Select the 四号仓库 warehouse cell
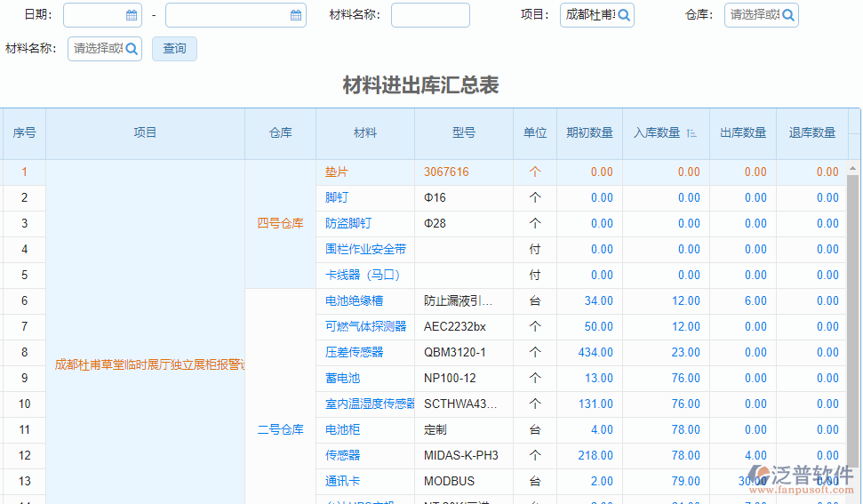The width and height of the screenshot is (863, 504). (x=280, y=224)
